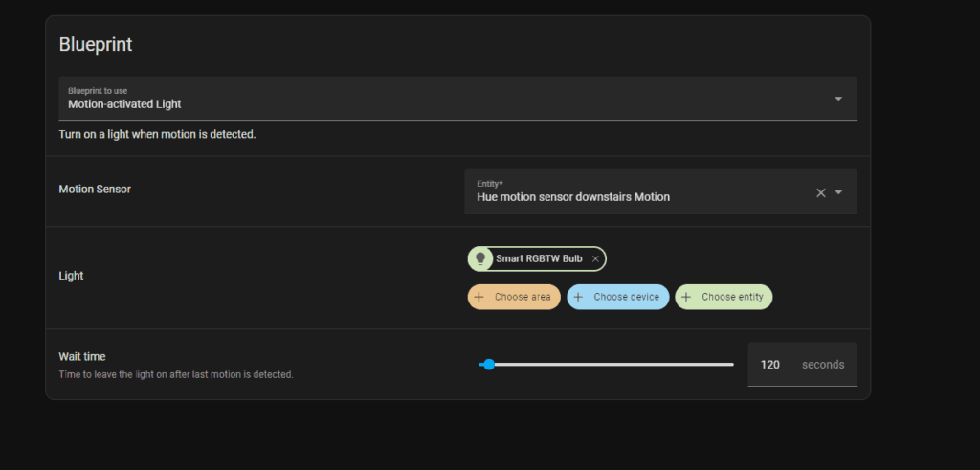Click the plus icon on Choose entity
This screenshot has height=470, width=980.
click(x=686, y=297)
